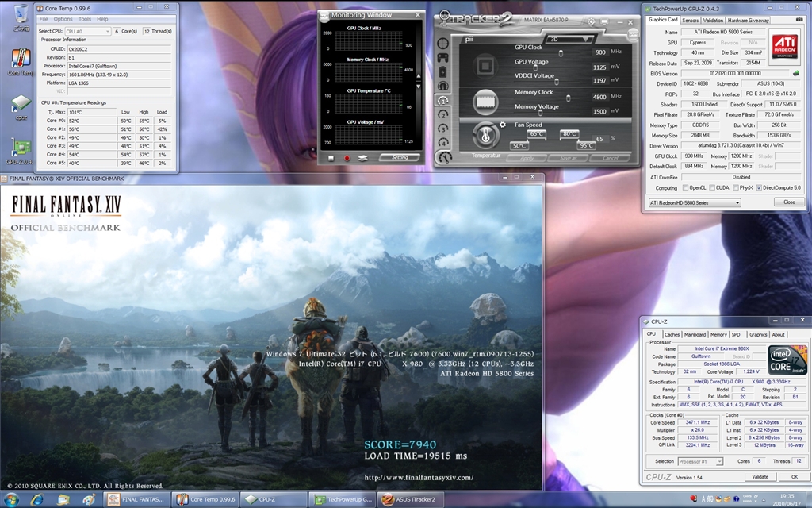Toggle the DirectCompute 5.0 checkbox
This screenshot has width=812, height=508.
tap(759, 188)
